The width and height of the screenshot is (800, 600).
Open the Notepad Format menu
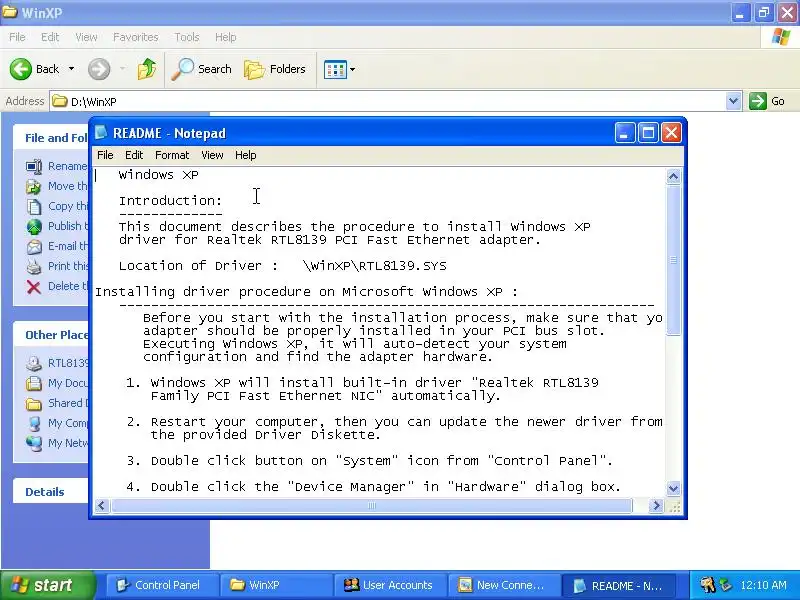[x=172, y=155]
